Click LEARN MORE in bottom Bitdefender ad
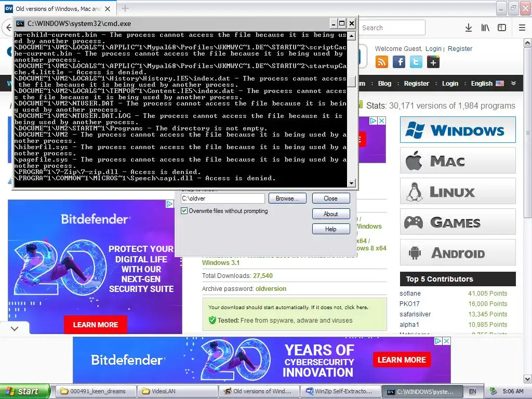The height and width of the screenshot is (399, 532). 402,360
